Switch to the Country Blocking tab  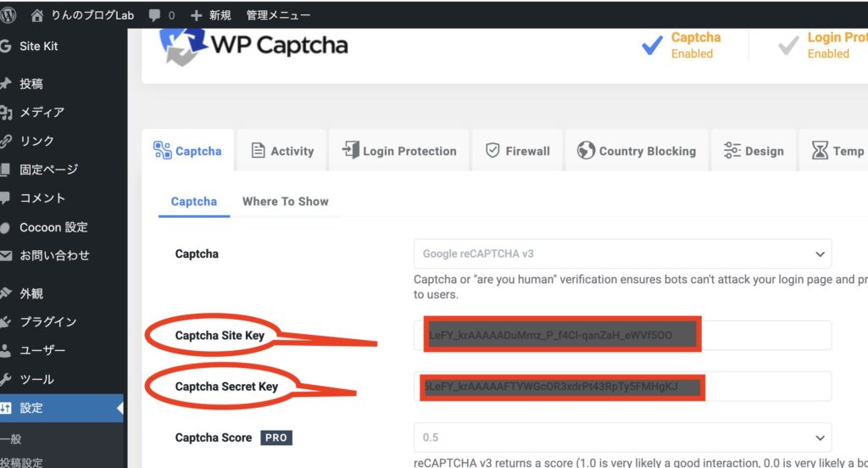[637, 151]
